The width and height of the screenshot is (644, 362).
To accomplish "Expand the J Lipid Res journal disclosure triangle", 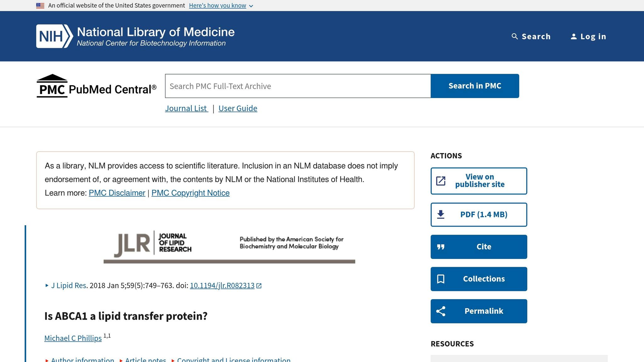I will click(47, 285).
